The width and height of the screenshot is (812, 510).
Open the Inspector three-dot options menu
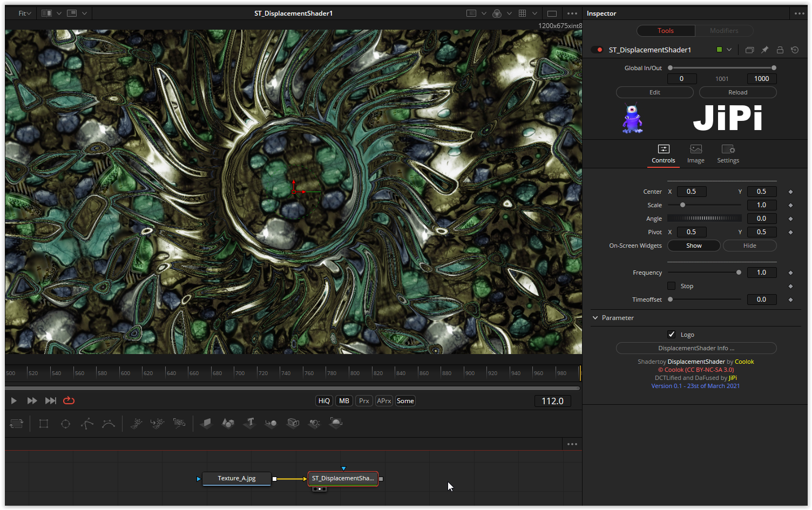[x=800, y=13]
